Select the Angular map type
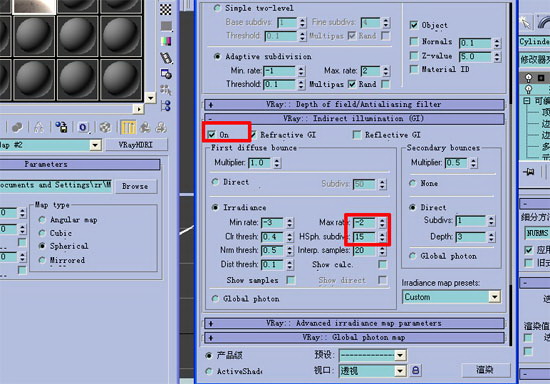Image resolution: width=550 pixels, height=384 pixels. click(42, 220)
